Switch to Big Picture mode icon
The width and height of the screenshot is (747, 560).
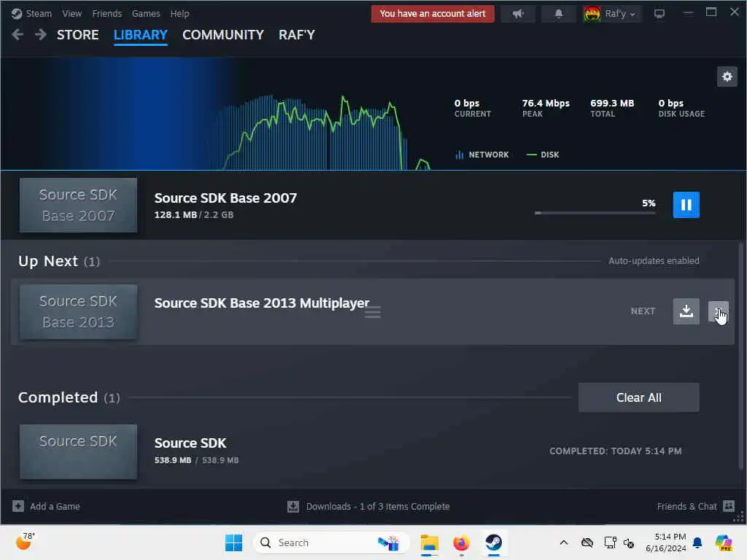point(659,13)
